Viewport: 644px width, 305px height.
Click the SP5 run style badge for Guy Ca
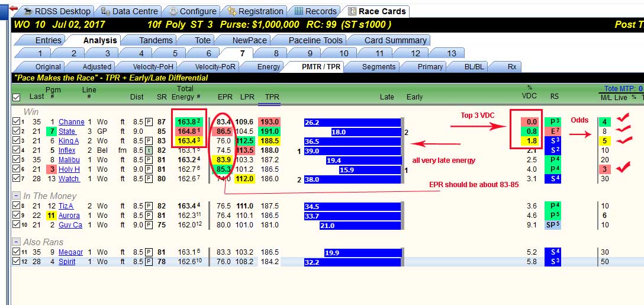(553, 225)
